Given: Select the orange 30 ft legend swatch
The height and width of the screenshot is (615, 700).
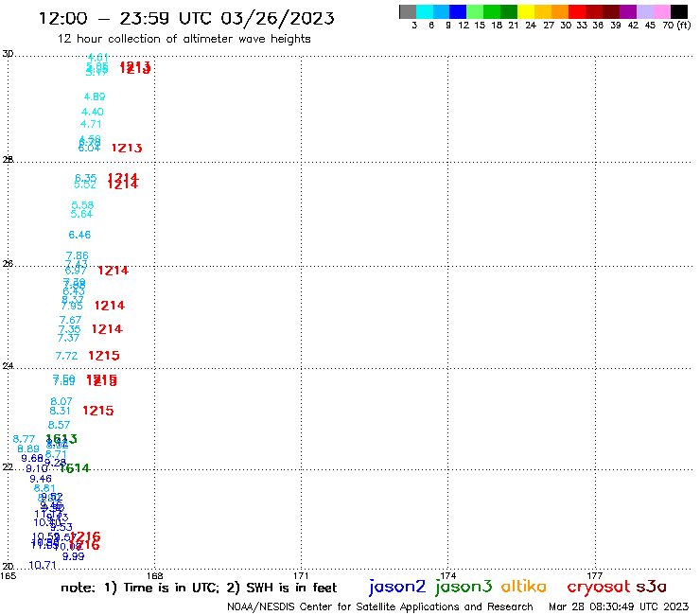Looking at the screenshot, I should pos(560,11).
